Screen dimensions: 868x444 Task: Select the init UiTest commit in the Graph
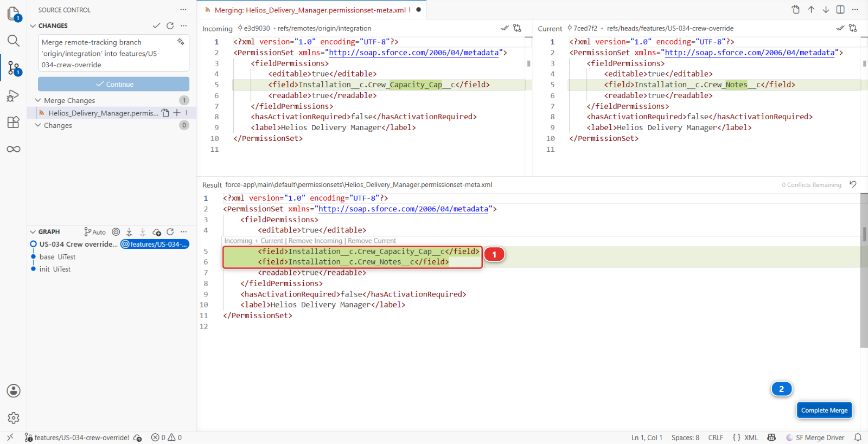click(55, 269)
